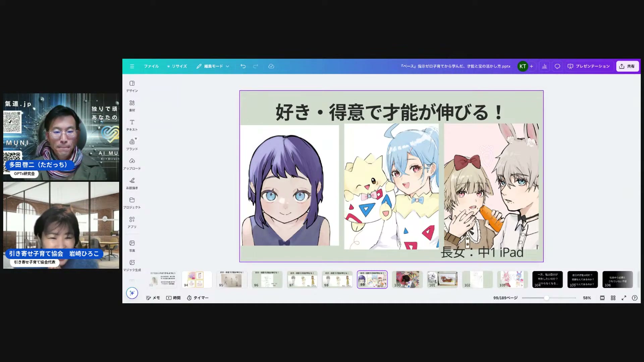Start プレゼンテーション mode
The width and height of the screenshot is (644, 362).
click(x=589, y=66)
